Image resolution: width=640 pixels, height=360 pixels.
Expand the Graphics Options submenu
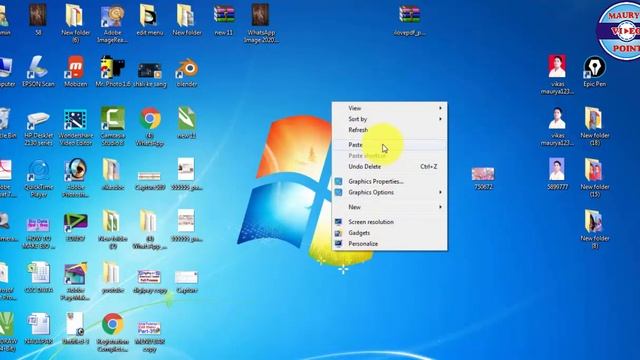(x=390, y=192)
